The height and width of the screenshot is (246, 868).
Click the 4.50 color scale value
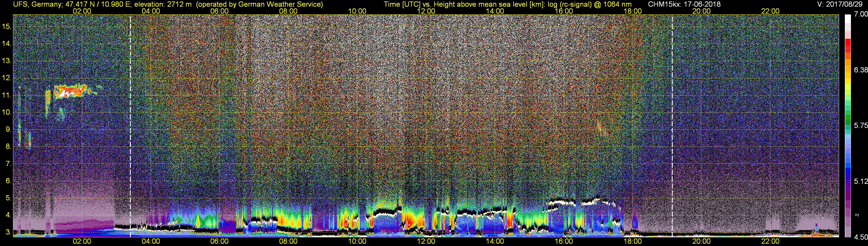point(861,237)
